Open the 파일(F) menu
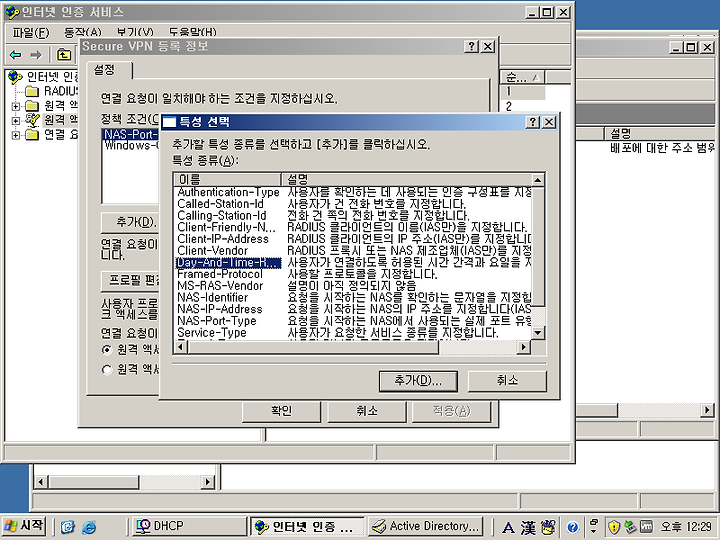 click(30, 32)
